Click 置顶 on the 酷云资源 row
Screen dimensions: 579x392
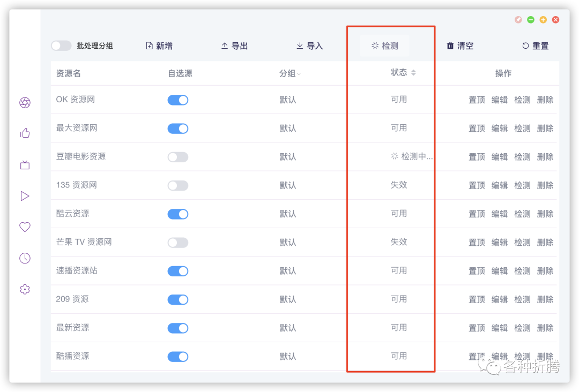click(x=476, y=213)
